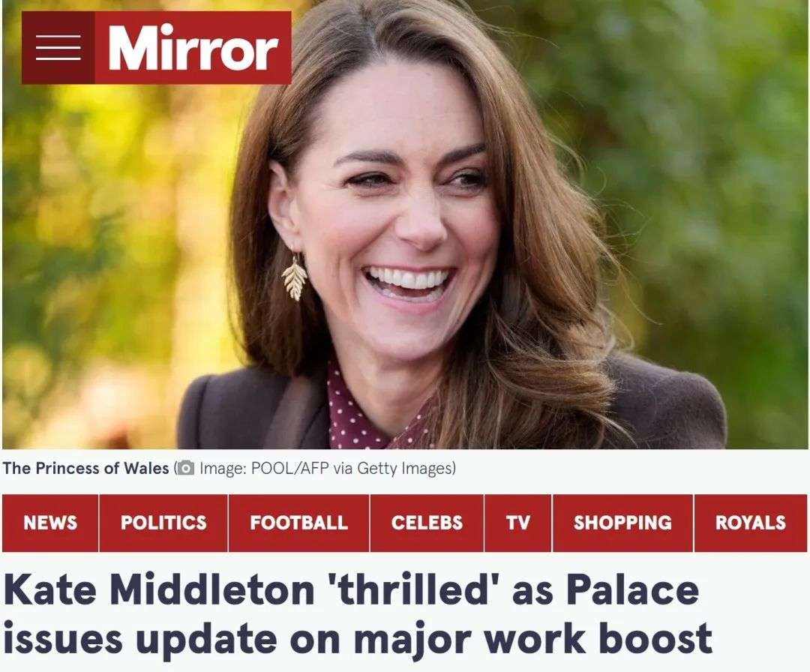Click the word 'Image:' in photo credit
The image size is (810, 672).
[223, 469]
